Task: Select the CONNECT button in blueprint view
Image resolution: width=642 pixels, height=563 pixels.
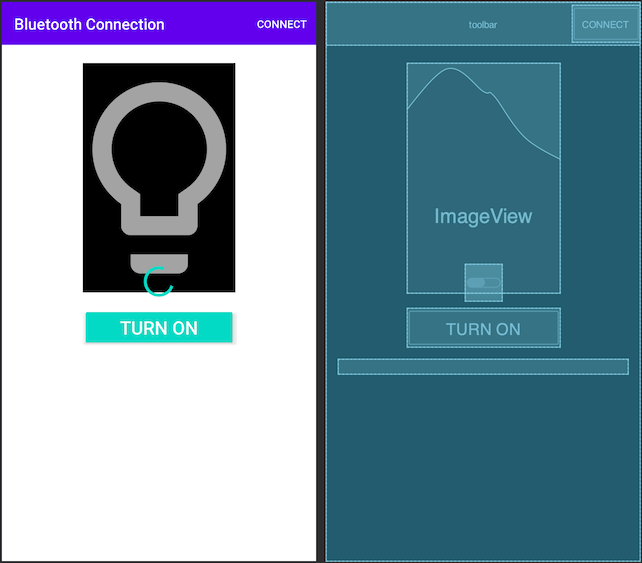Action: click(x=605, y=25)
